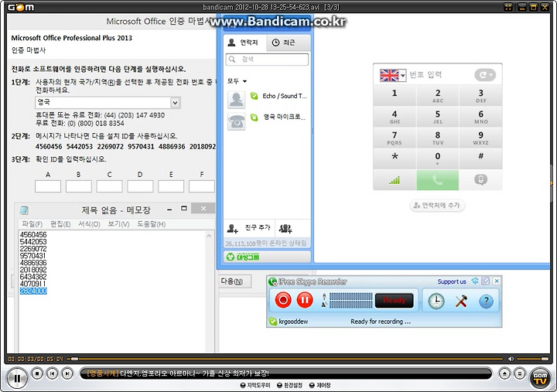
Task: Click the GOM Player fullscreen icon in title bar
Action: [x=508, y=7]
